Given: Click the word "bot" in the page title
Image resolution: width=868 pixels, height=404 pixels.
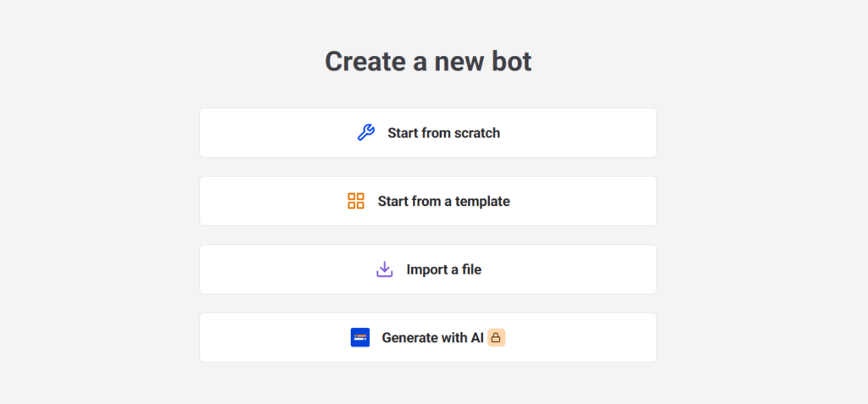Looking at the screenshot, I should pos(509,62).
